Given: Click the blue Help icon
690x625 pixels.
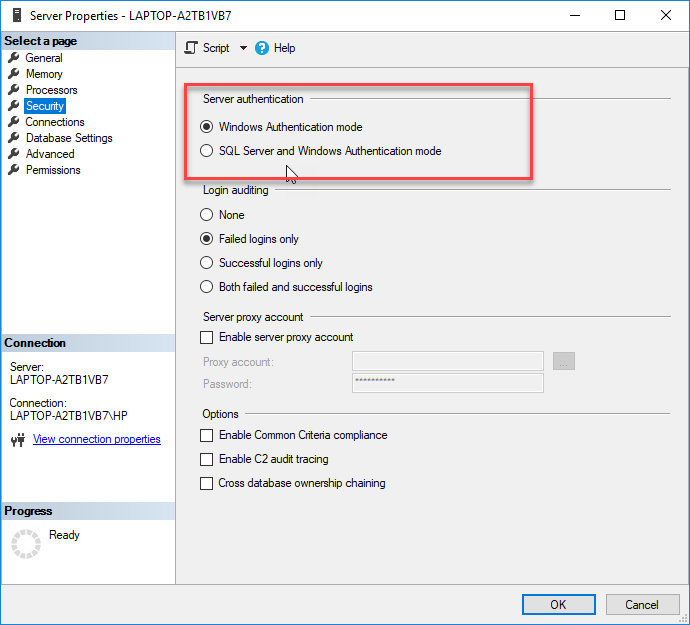Looking at the screenshot, I should pyautogui.click(x=262, y=48).
